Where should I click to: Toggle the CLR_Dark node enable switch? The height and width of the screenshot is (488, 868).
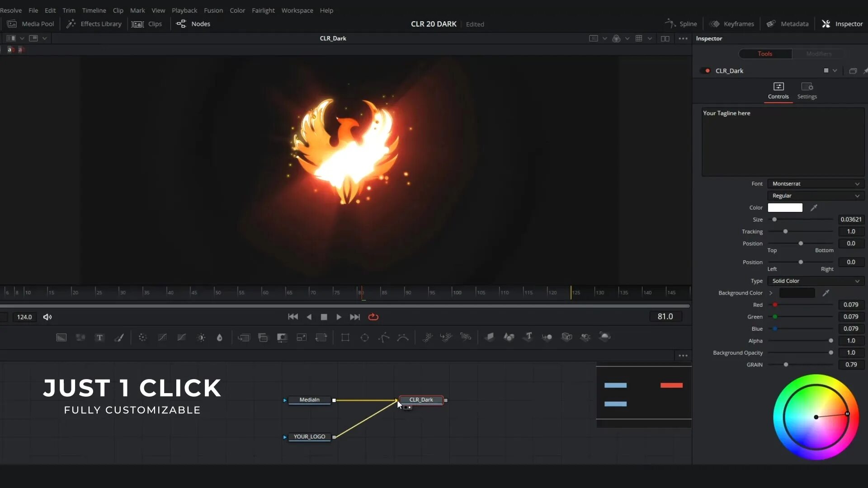(706, 70)
